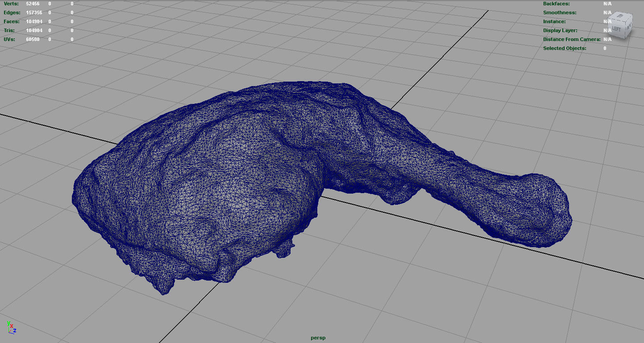Click the Verts count value 52456
644x343 pixels.
point(33,4)
